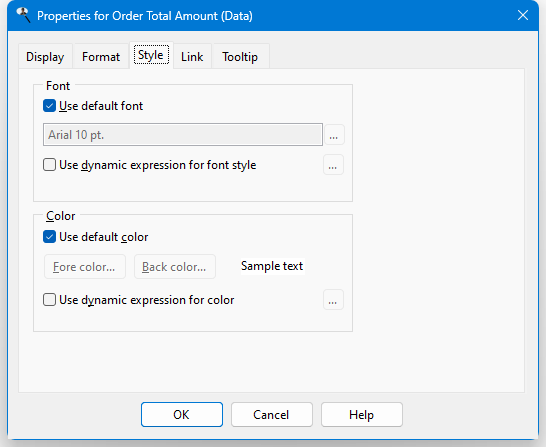Viewport: 546px width, 447px height.
Task: Click the Fore color button
Action: (x=85, y=267)
